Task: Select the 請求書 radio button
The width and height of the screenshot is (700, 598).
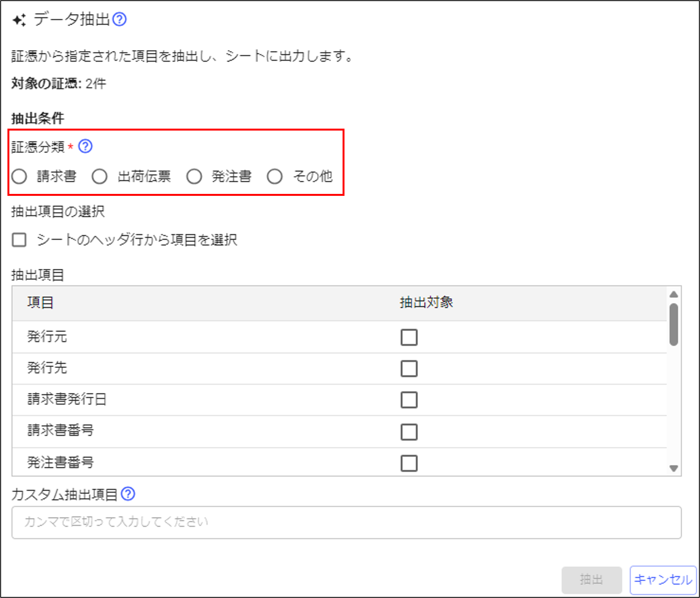Action: tap(19, 176)
